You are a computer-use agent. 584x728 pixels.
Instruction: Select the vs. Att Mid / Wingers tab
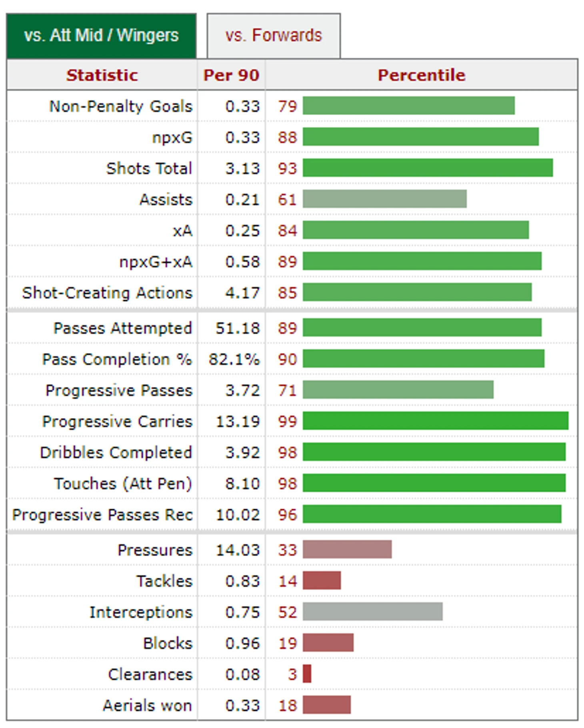(101, 36)
